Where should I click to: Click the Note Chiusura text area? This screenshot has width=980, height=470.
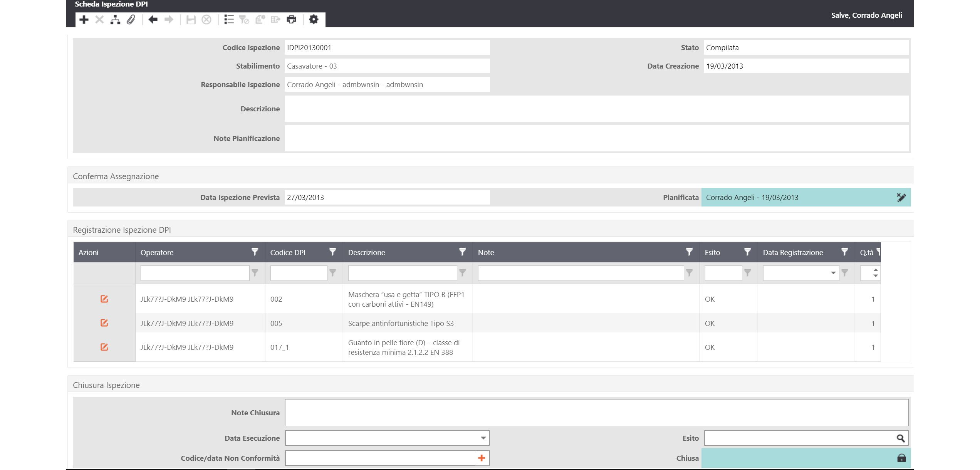597,413
